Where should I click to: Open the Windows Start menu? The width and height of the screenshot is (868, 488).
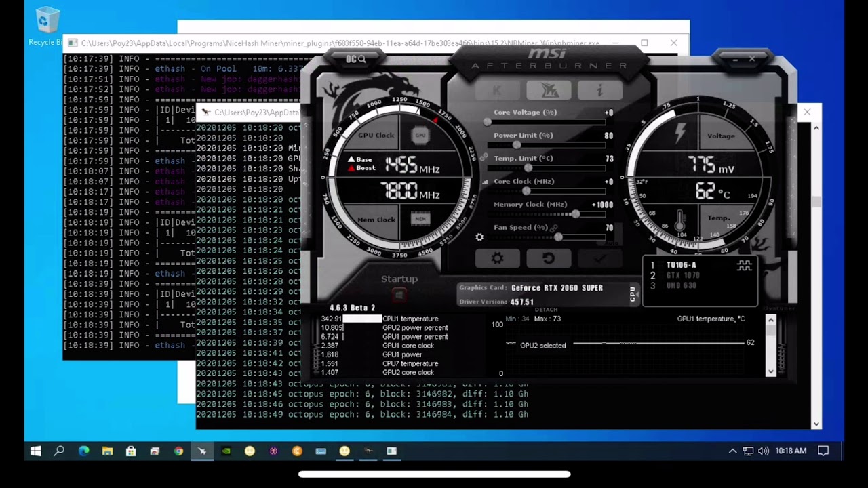[x=36, y=451]
